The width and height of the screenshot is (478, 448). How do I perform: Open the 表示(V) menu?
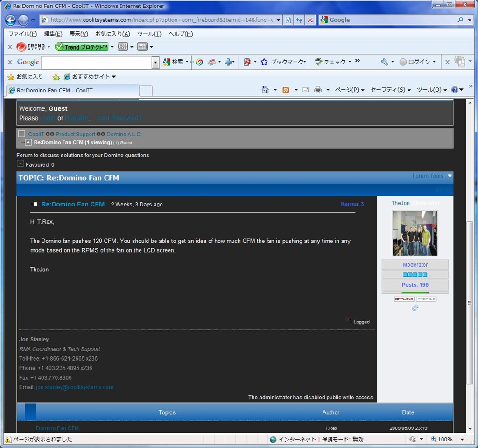point(78,34)
